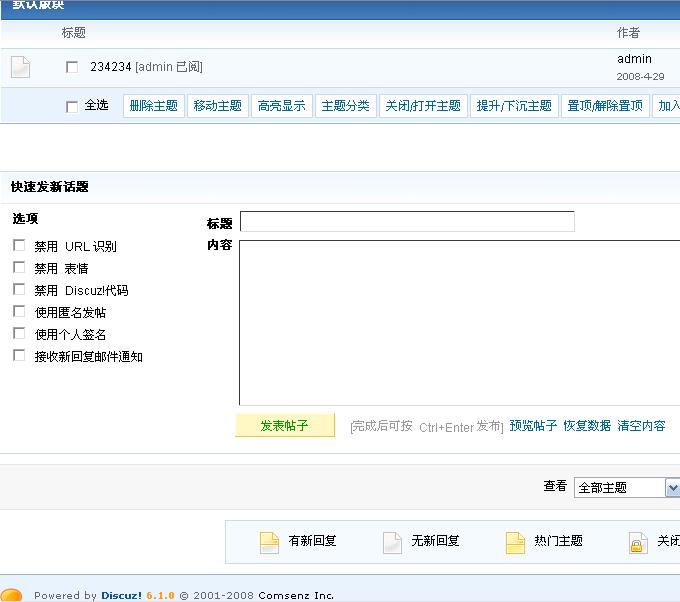680x602 pixels.
Task: Click the 热门主题 folder icon
Action: pyautogui.click(x=515, y=542)
